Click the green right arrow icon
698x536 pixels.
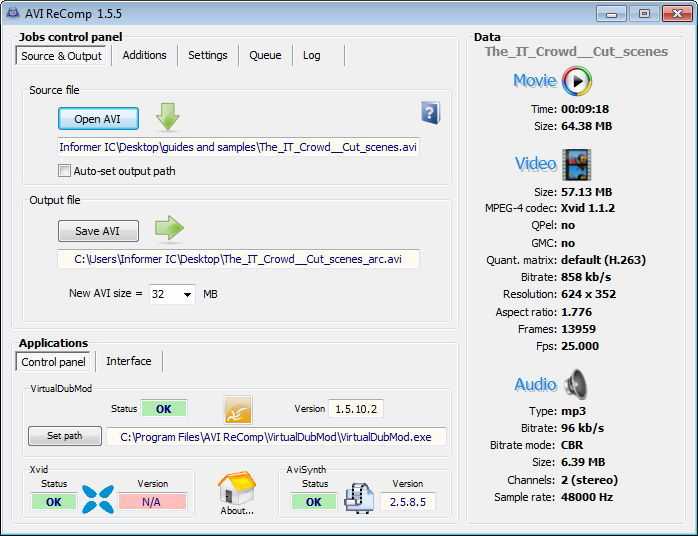click(169, 229)
